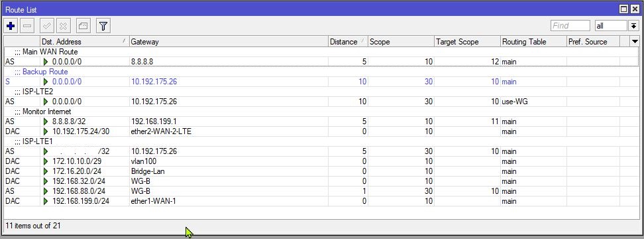Click the green arrow icon of 192.168.88.0/24
The height and width of the screenshot is (239, 644).
tap(46, 191)
